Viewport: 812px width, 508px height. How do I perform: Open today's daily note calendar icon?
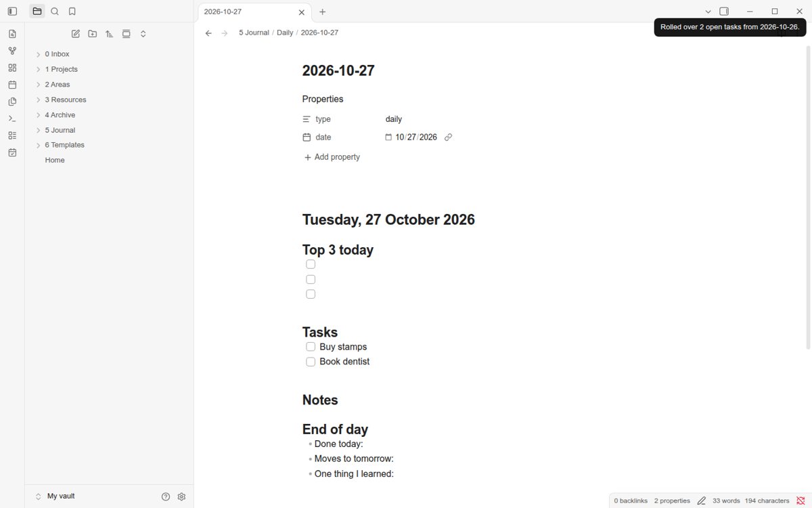tap(12, 85)
